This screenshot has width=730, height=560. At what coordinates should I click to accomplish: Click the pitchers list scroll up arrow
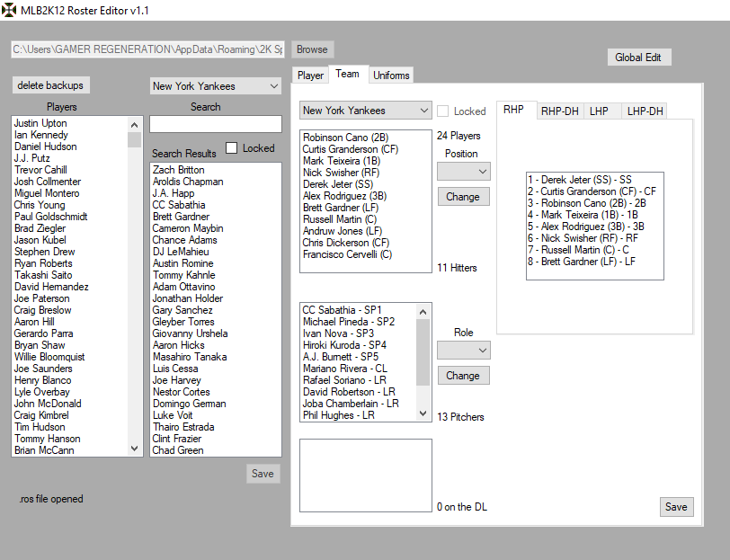click(x=423, y=312)
